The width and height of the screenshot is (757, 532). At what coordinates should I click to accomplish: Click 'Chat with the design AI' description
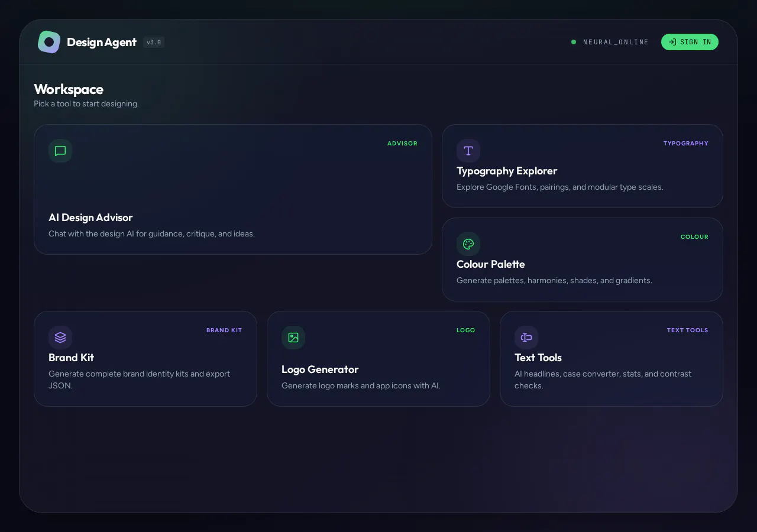151,233
